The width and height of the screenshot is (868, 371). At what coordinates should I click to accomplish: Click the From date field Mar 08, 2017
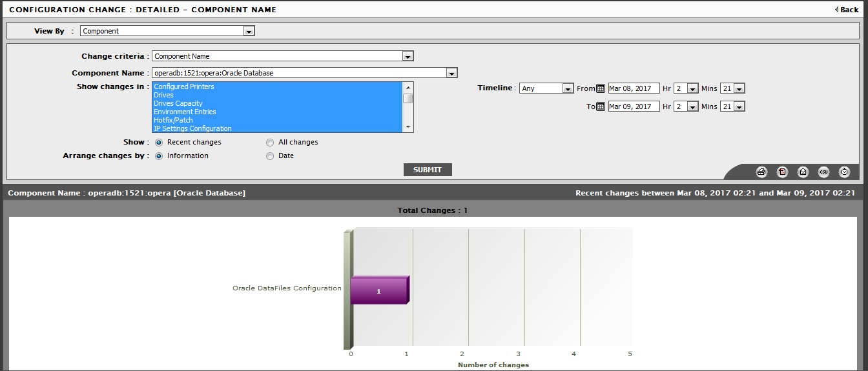point(634,88)
